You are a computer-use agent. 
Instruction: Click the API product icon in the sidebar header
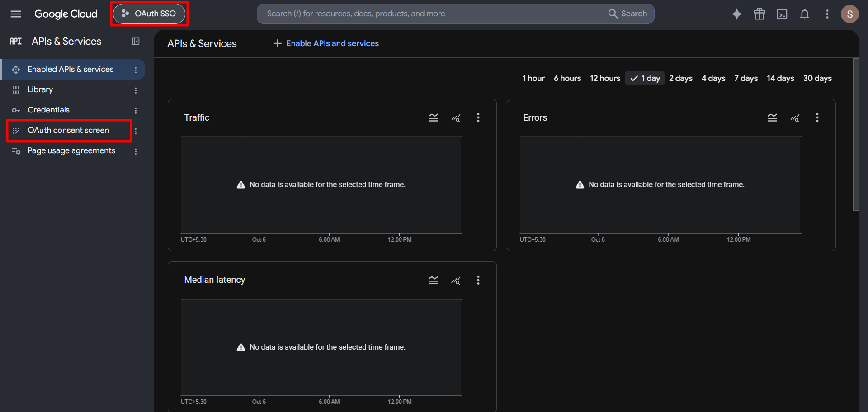pyautogui.click(x=16, y=42)
